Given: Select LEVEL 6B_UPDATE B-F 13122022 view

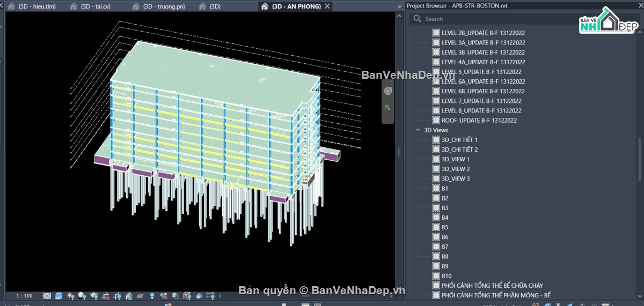Looking at the screenshot, I should point(483,91).
